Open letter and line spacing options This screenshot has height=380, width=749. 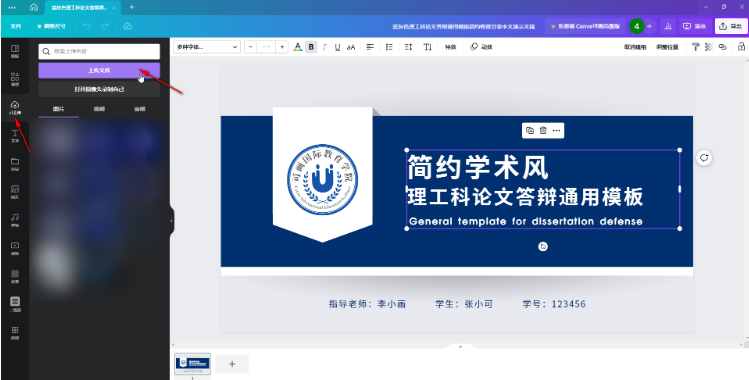408,47
